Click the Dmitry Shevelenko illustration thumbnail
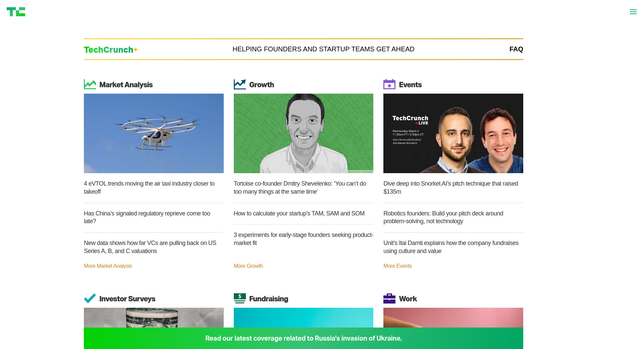 [x=303, y=133]
